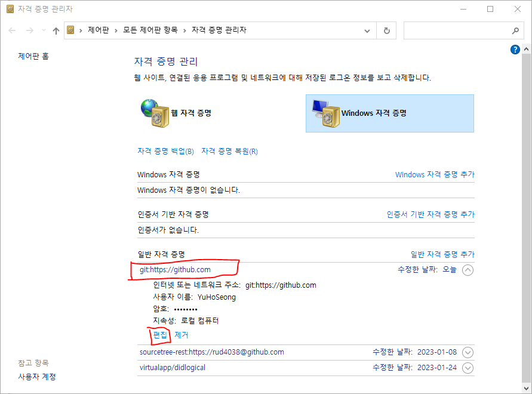Expand the virtualapp/didlogical credential details

coord(468,368)
